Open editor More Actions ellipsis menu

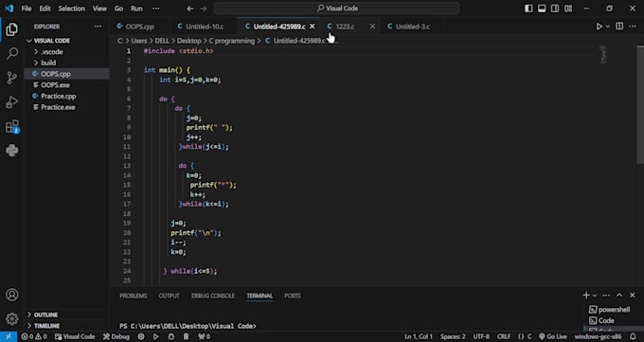[x=633, y=27]
